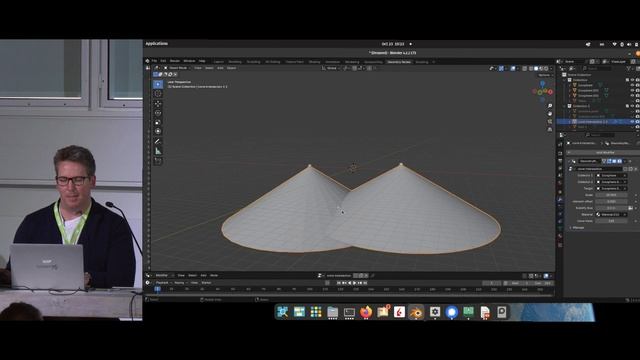Image resolution: width=640 pixels, height=360 pixels.
Task: Switch viewport to Material Preview shading
Action: click(x=541, y=69)
